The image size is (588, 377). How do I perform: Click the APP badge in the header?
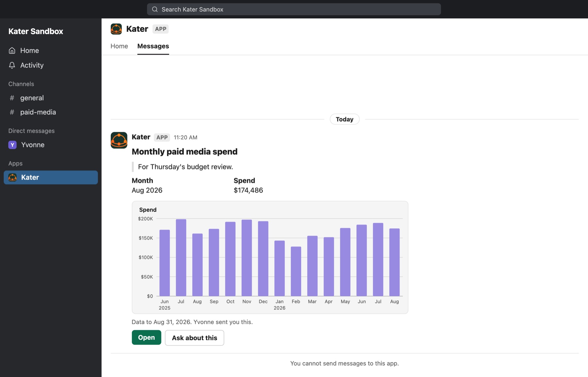click(x=160, y=29)
